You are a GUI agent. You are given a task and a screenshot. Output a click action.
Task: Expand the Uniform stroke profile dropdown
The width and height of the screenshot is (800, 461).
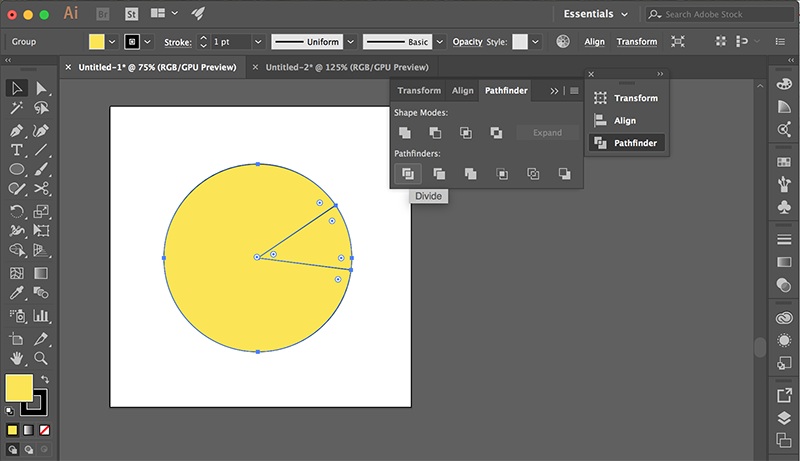pyautogui.click(x=351, y=42)
